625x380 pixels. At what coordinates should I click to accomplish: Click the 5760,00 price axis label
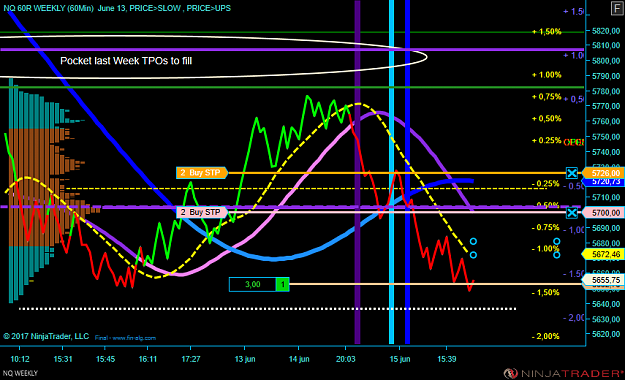click(606, 121)
